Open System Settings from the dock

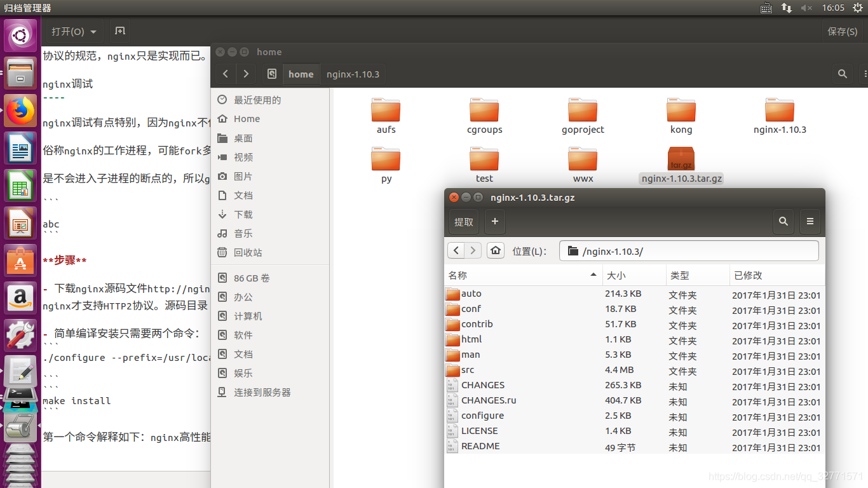(x=20, y=335)
